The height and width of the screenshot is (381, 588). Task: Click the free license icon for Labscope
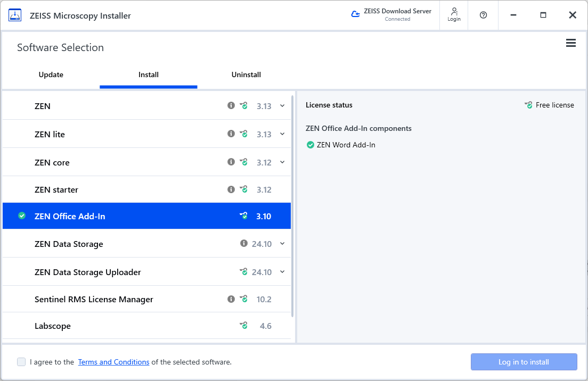[244, 326]
